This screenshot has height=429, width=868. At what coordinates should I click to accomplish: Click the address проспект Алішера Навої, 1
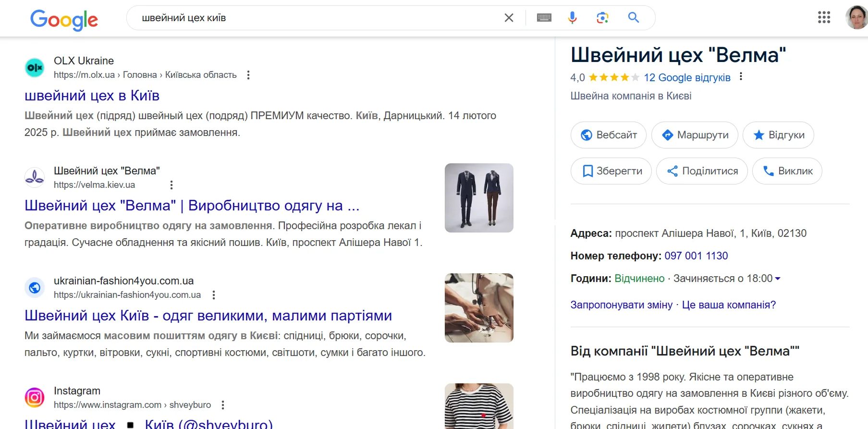coord(710,233)
